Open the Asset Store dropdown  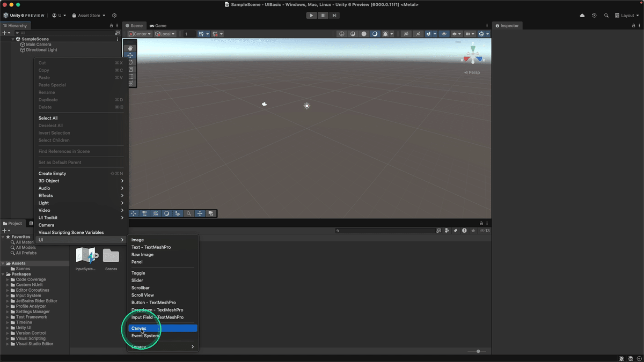click(x=89, y=16)
